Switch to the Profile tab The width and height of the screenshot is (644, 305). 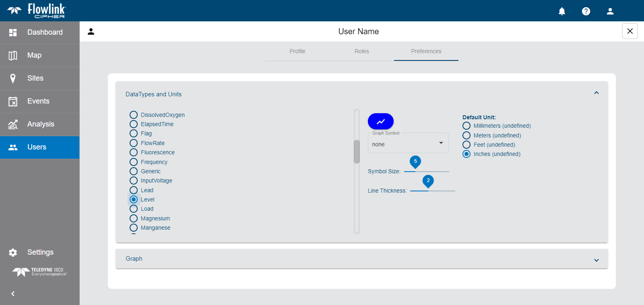(x=297, y=51)
